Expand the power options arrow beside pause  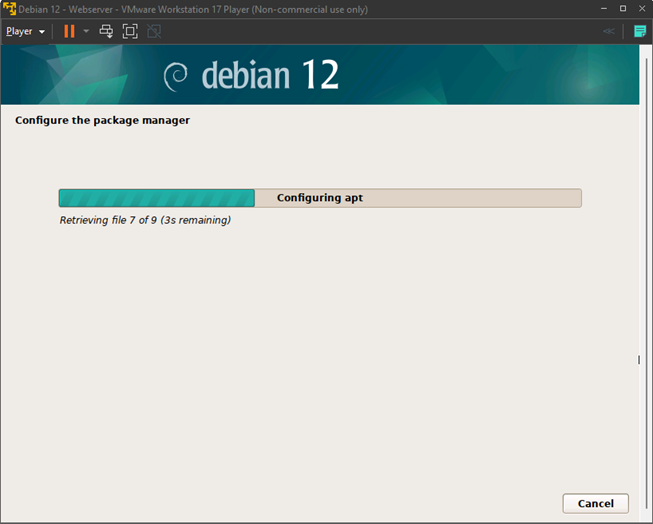(86, 31)
